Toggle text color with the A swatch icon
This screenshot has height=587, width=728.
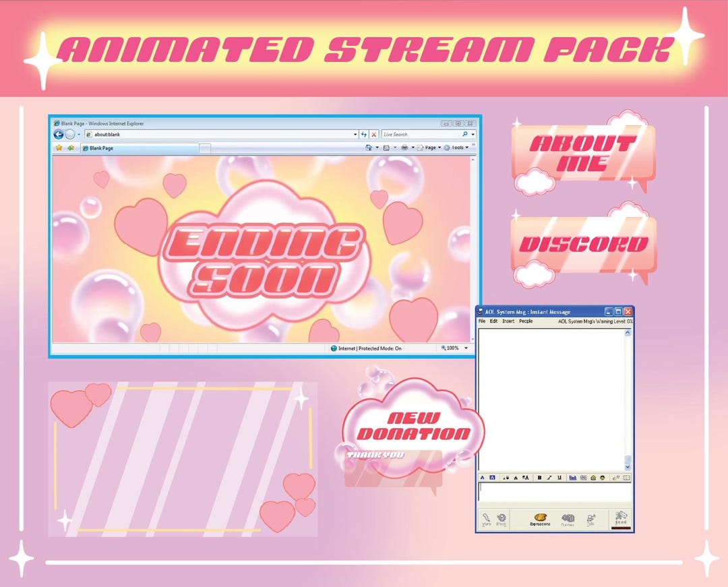point(481,477)
